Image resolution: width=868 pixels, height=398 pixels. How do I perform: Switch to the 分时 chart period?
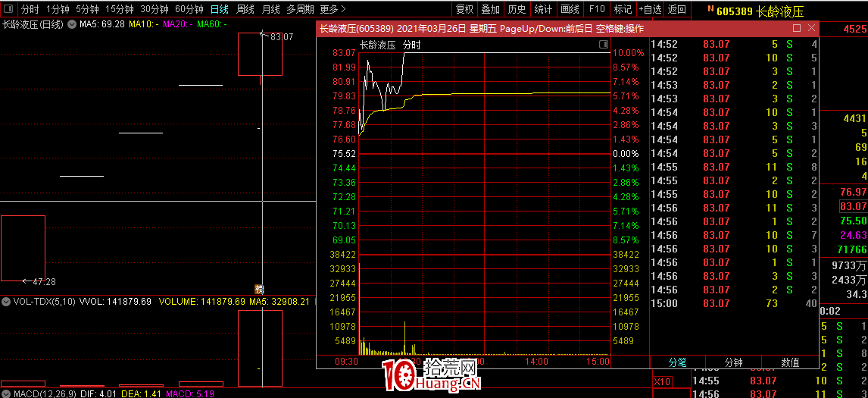pyautogui.click(x=30, y=9)
